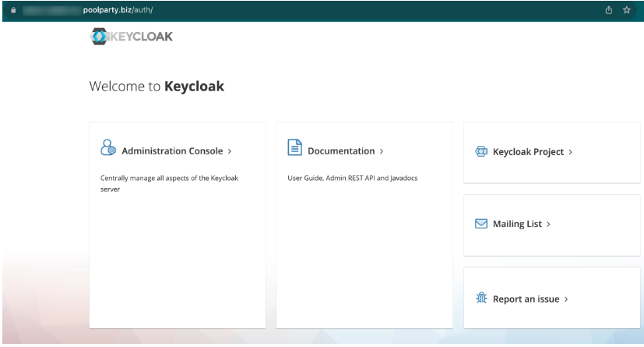Click the bug icon beside Report an issue
Viewport: 644px width, 347px height.
[x=481, y=298]
